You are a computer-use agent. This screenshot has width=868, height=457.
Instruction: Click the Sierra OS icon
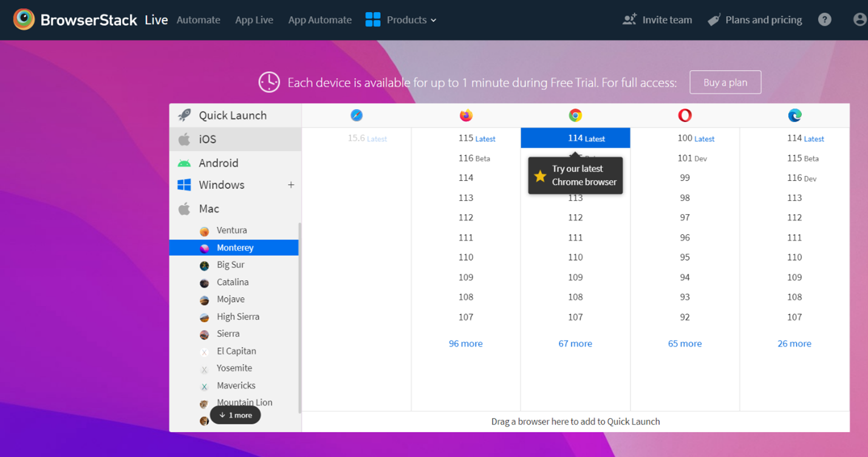point(205,334)
